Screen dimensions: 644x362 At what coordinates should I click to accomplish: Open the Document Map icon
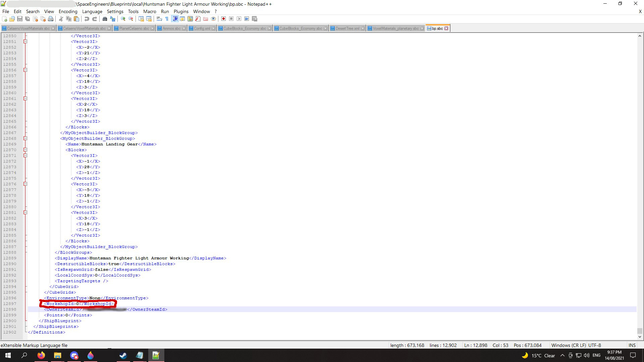[x=190, y=19]
